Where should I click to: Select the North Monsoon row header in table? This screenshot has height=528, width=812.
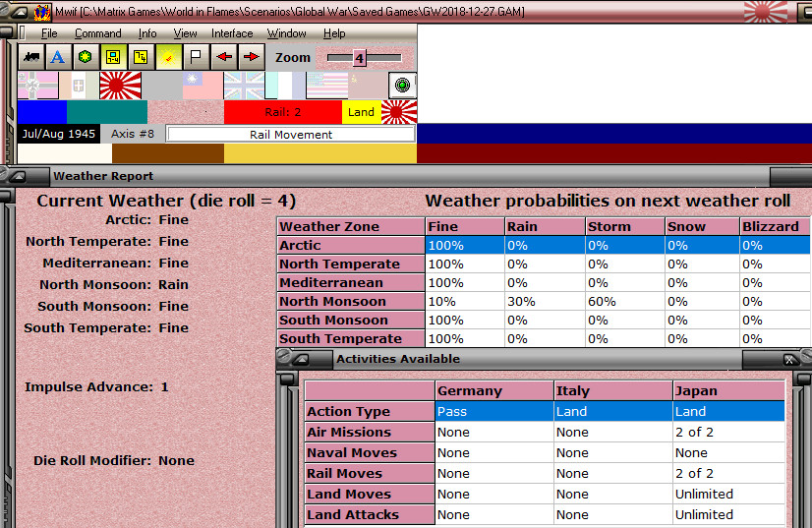pos(351,301)
